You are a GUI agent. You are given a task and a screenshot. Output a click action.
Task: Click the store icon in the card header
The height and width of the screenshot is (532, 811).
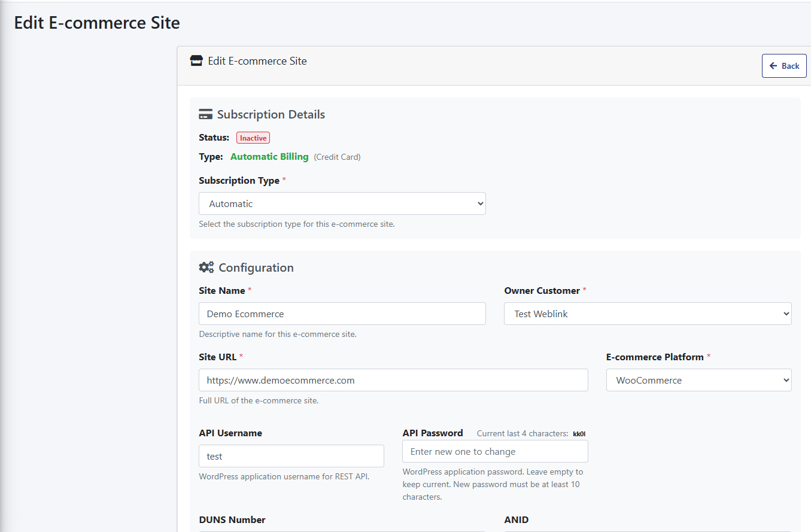(x=196, y=61)
